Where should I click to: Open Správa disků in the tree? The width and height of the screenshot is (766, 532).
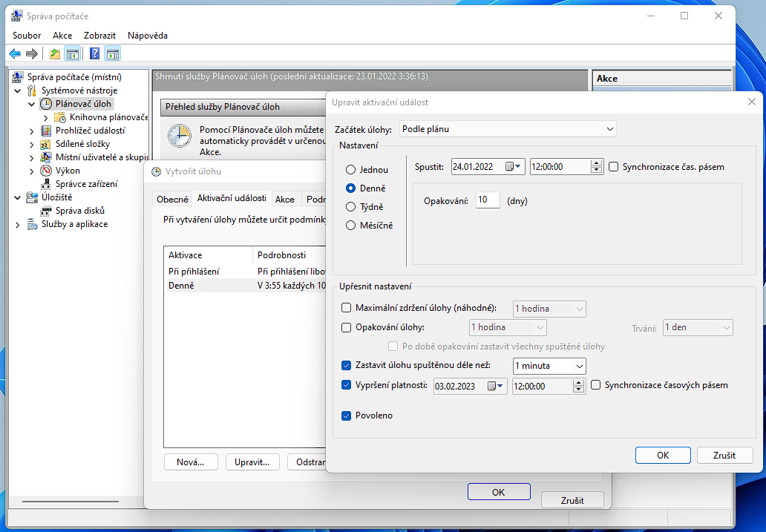79,211
